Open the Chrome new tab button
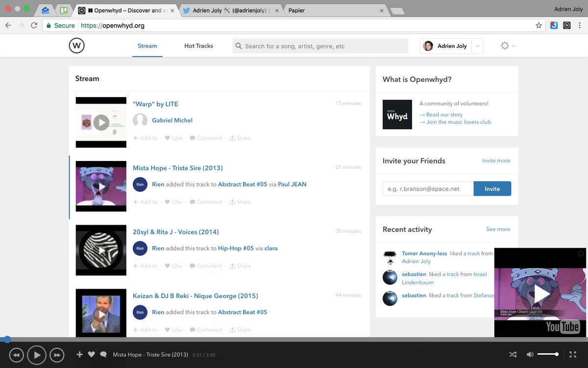This screenshot has height=368, width=588. (x=397, y=11)
